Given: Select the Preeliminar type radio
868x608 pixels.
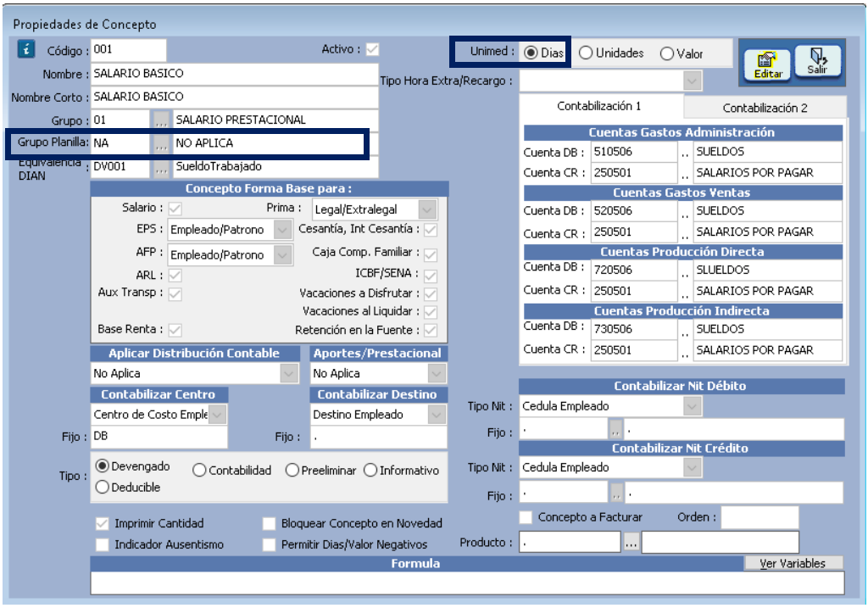Looking at the screenshot, I should pos(292,470).
